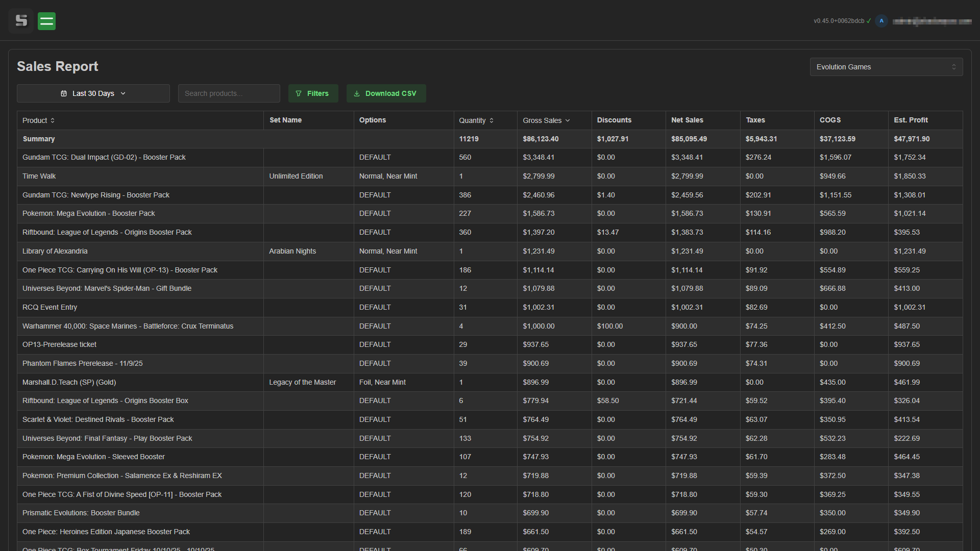Click the COGS column header
The height and width of the screenshot is (551, 980).
point(830,120)
